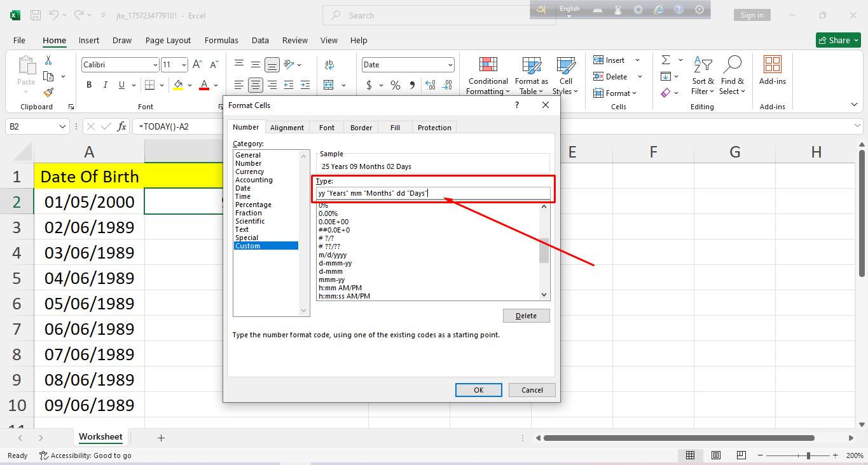Click the Cell Styles icon
The height and width of the screenshot is (465, 868).
[x=565, y=65]
